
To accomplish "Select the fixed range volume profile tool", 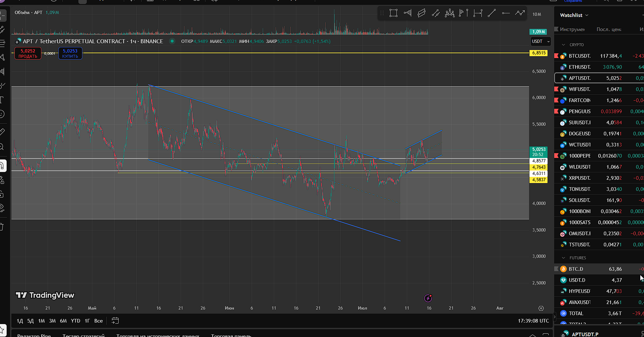I will tap(463, 13).
